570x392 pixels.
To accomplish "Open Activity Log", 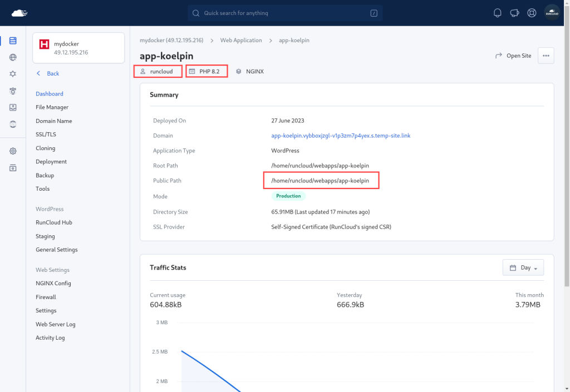I will click(50, 338).
